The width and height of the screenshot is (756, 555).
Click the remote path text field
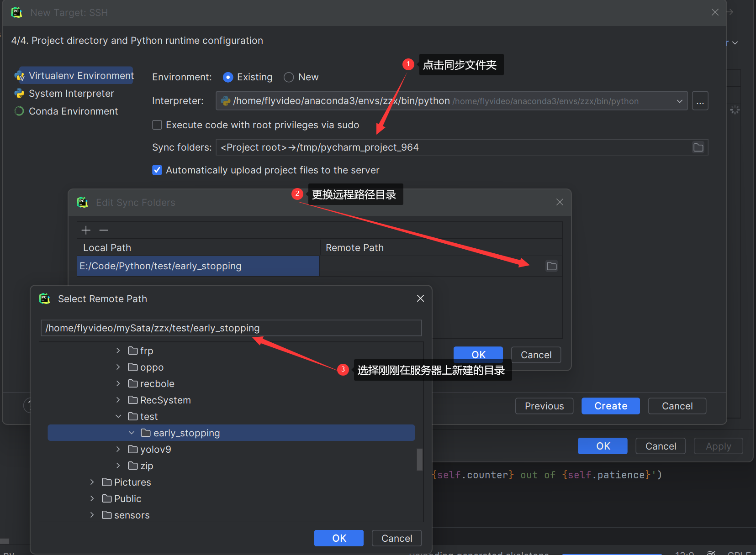[231, 328]
